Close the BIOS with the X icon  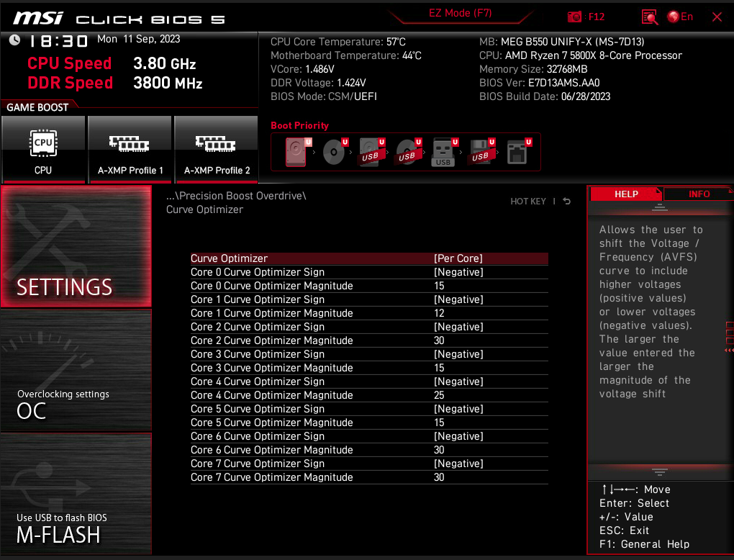click(717, 17)
